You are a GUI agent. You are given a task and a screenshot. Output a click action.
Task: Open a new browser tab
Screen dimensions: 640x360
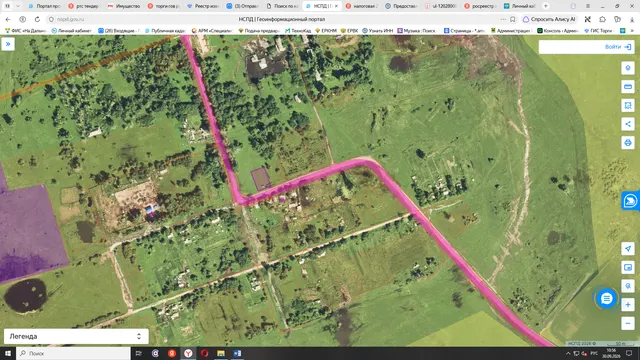pos(545,6)
